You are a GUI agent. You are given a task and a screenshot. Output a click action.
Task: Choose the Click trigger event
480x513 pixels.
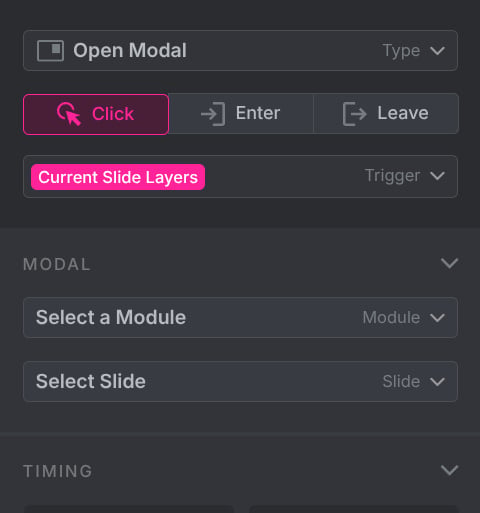tap(96, 114)
